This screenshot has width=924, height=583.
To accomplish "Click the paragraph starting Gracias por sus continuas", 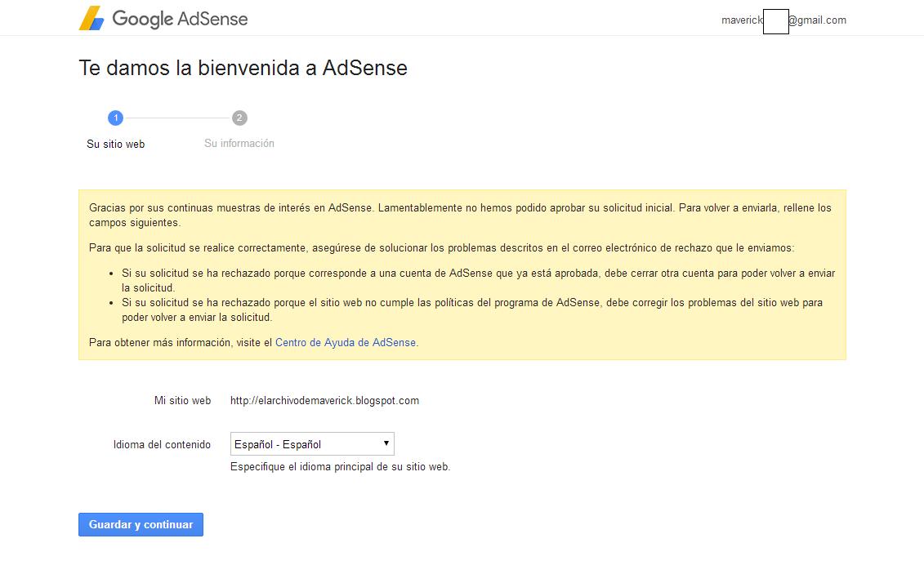I will [x=460, y=215].
